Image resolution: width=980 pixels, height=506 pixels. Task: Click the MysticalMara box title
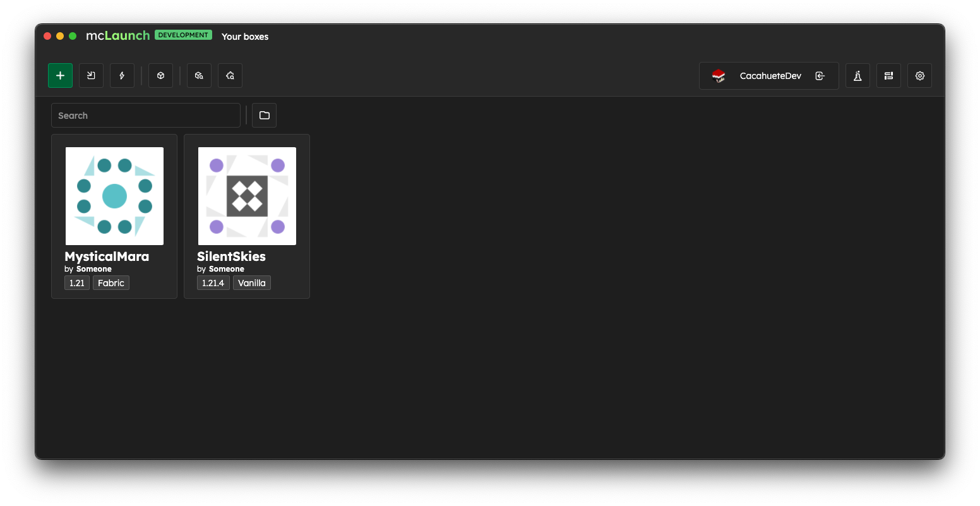(107, 256)
